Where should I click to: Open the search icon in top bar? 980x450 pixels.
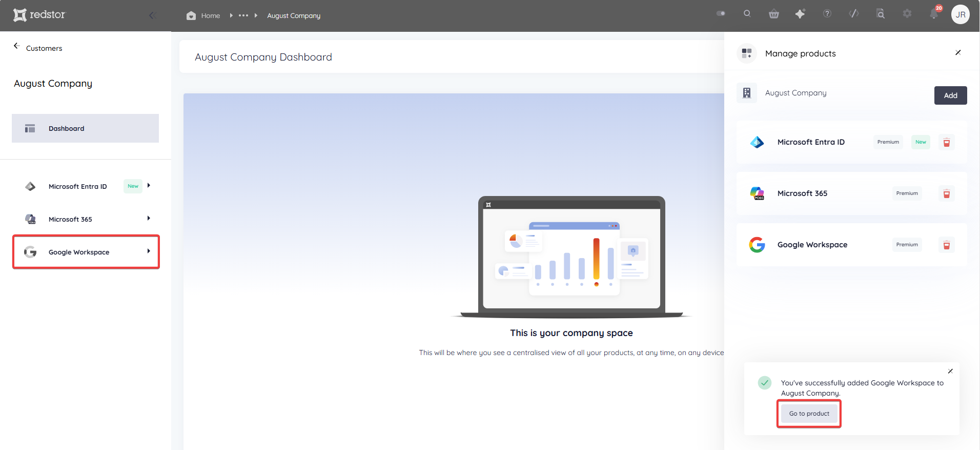[x=747, y=14]
